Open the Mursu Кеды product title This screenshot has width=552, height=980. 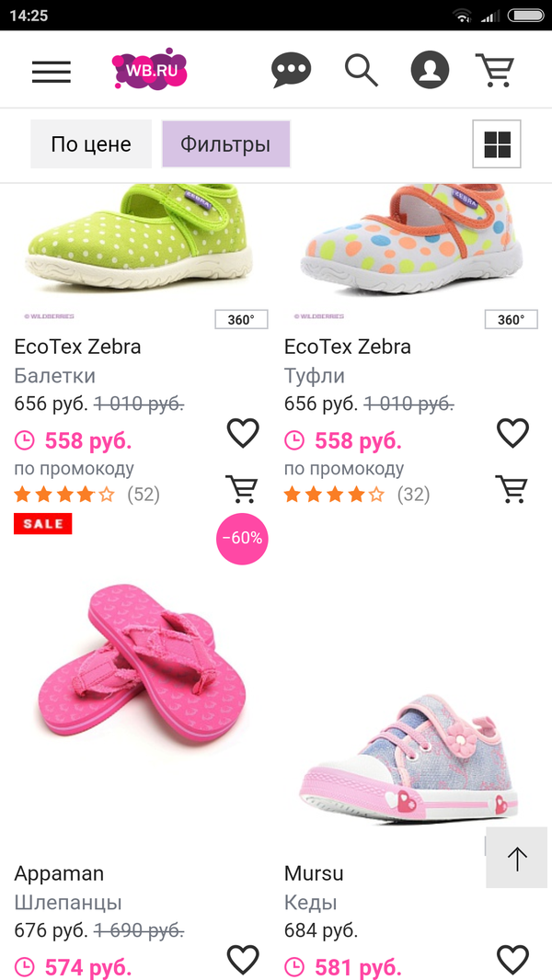pyautogui.click(x=314, y=873)
